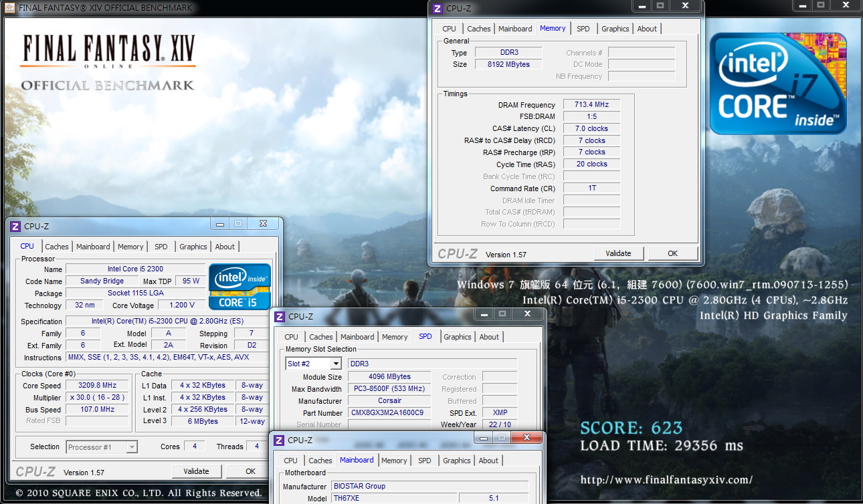Open Mainboard tab in the SPD window

click(x=357, y=337)
